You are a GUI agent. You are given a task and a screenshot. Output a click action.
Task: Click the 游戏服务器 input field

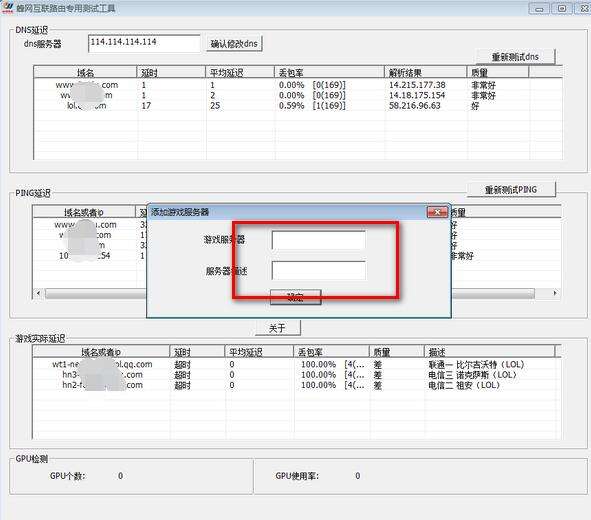[x=318, y=240]
